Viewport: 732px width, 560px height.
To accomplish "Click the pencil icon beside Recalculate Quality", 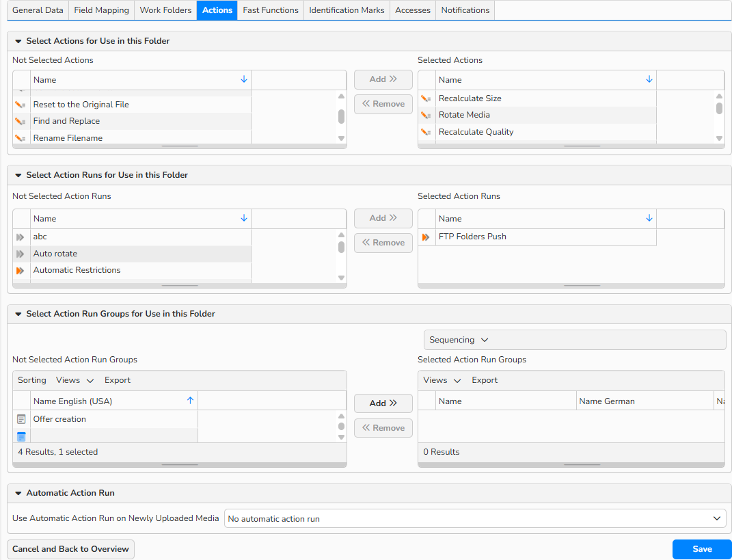I will point(425,132).
